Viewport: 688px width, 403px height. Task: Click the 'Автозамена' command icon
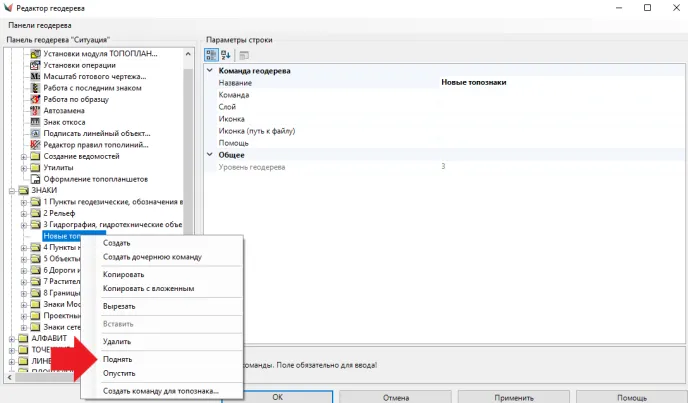pos(36,110)
